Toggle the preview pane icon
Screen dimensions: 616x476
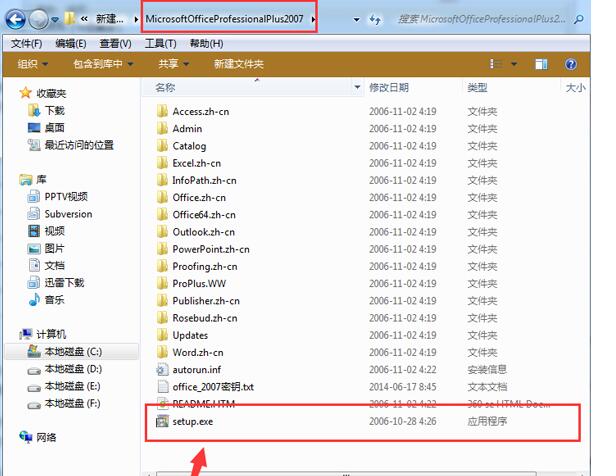click(x=541, y=64)
